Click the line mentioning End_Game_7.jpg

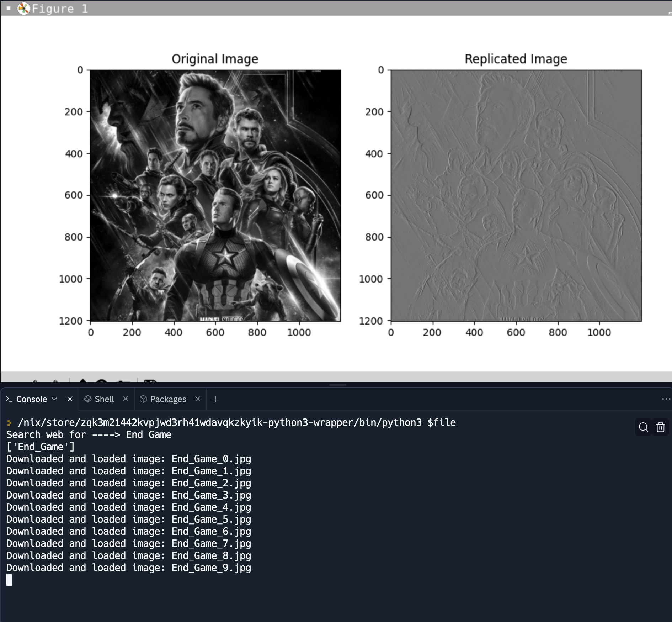pyautogui.click(x=129, y=543)
